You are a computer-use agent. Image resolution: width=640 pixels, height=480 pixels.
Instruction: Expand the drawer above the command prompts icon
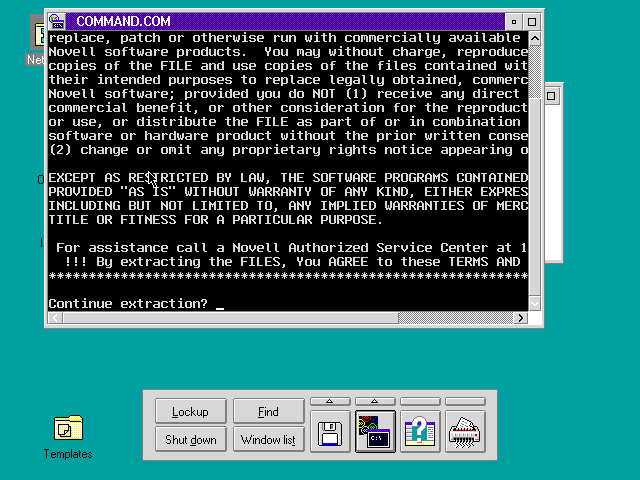[375, 402]
